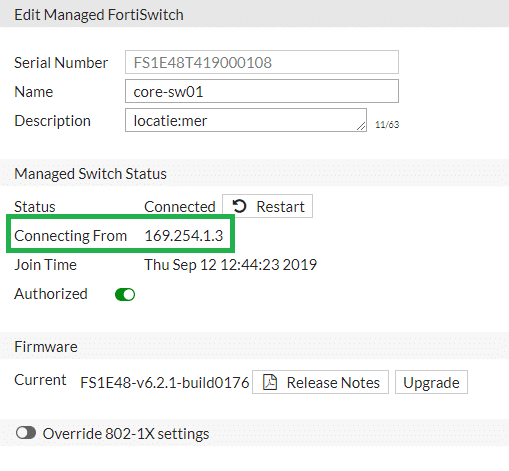Click the Connected status text
The image size is (509, 471).
(x=180, y=207)
